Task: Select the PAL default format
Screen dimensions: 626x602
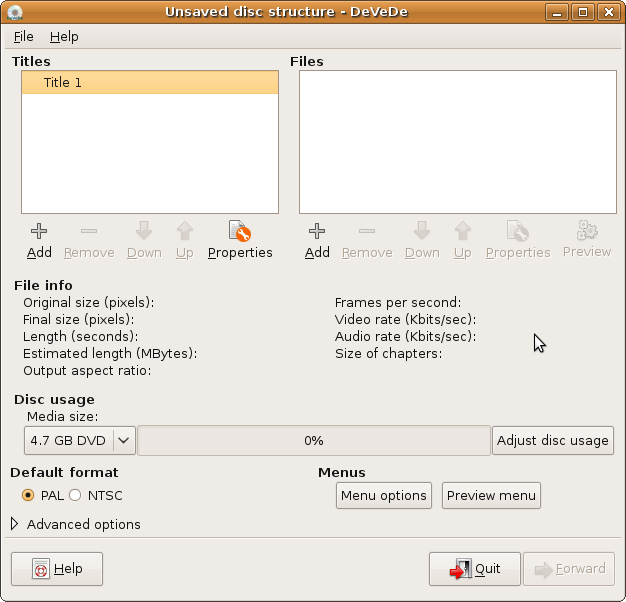Action: (x=28, y=495)
